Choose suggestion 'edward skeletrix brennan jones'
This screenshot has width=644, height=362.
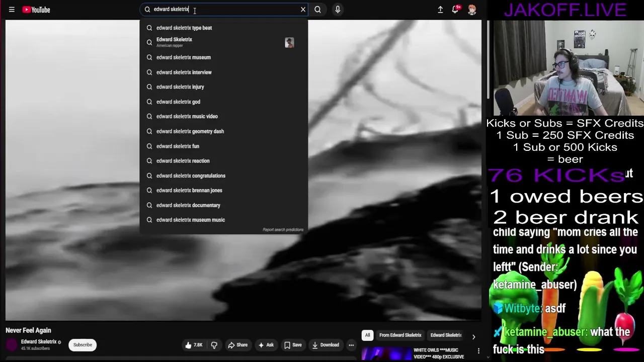coord(224,190)
